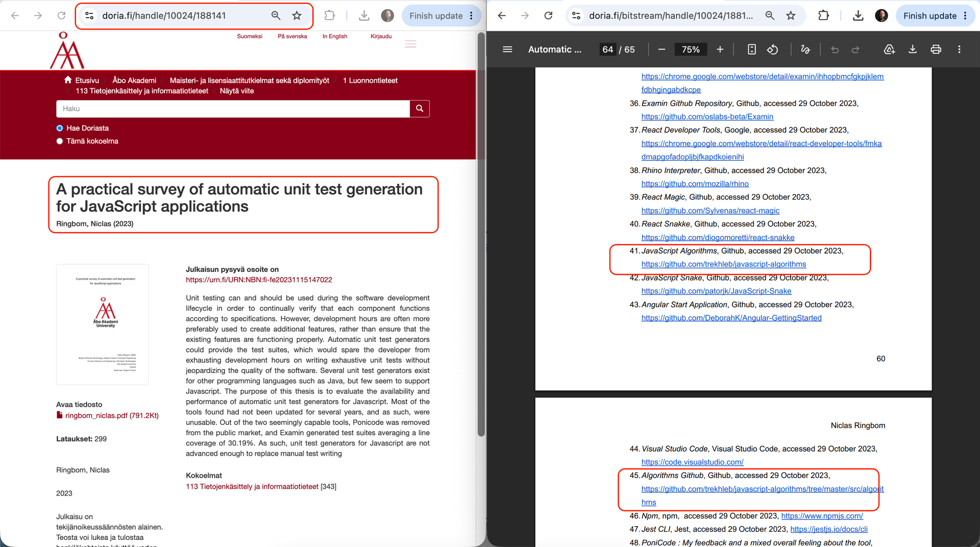Click the Haku search input field
The height and width of the screenshot is (547, 980).
point(233,109)
